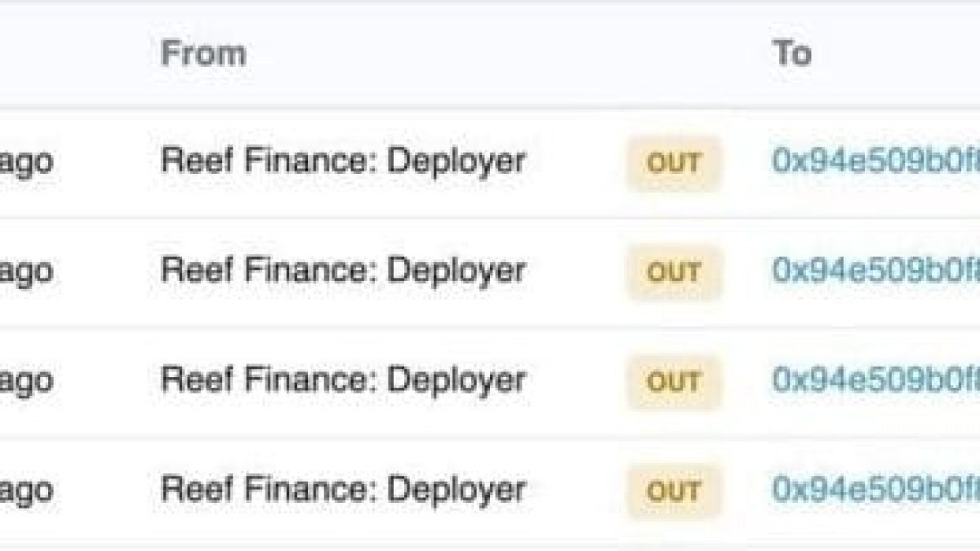Select fourth row's Reef Finance: Deployer label
The width and height of the screenshot is (980, 551).
343,490
